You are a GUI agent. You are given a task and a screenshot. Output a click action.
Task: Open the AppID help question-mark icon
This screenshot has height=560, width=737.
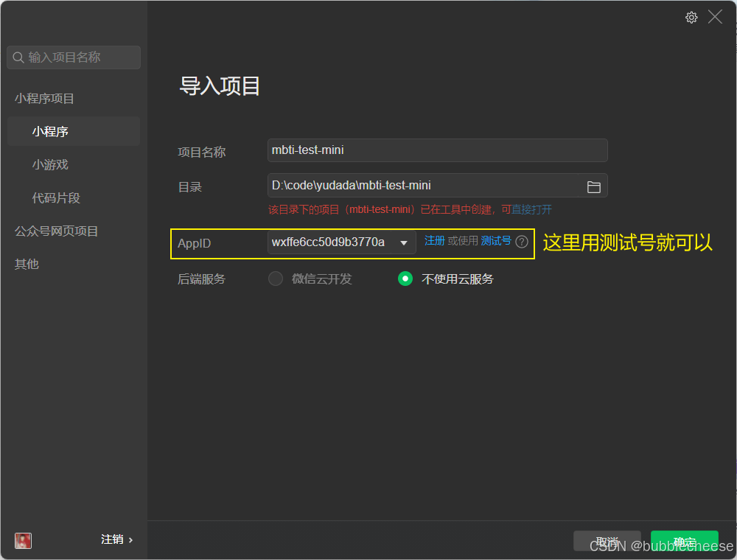pos(522,242)
